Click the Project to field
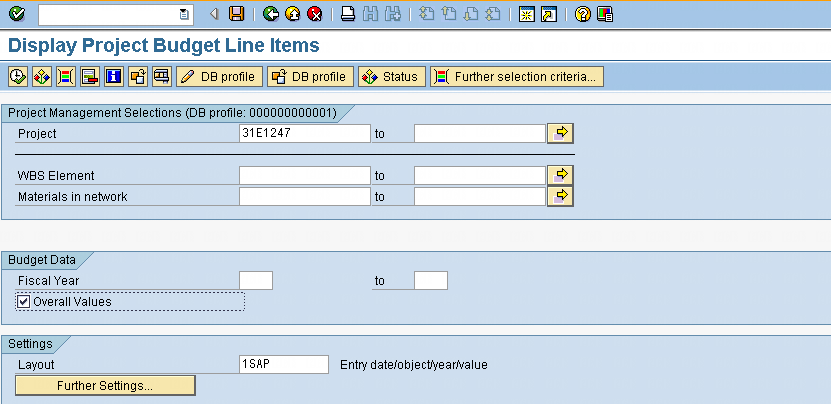 pos(480,134)
